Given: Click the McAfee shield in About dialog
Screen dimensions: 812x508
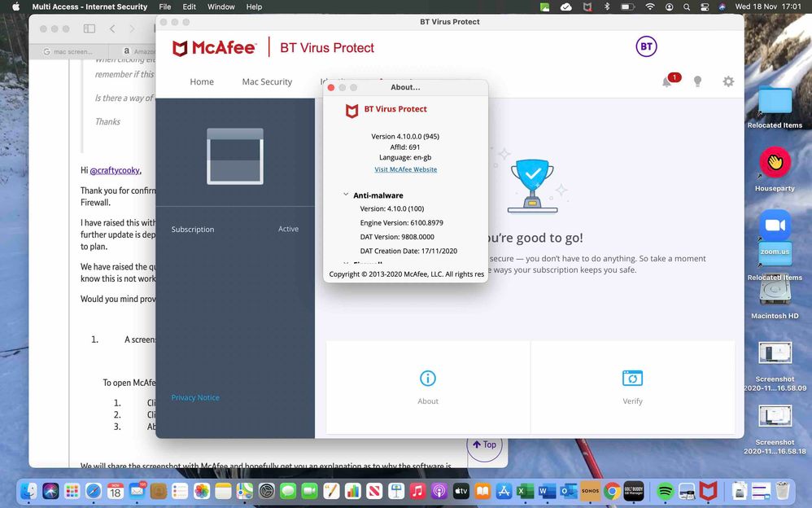Looking at the screenshot, I should pyautogui.click(x=351, y=111).
